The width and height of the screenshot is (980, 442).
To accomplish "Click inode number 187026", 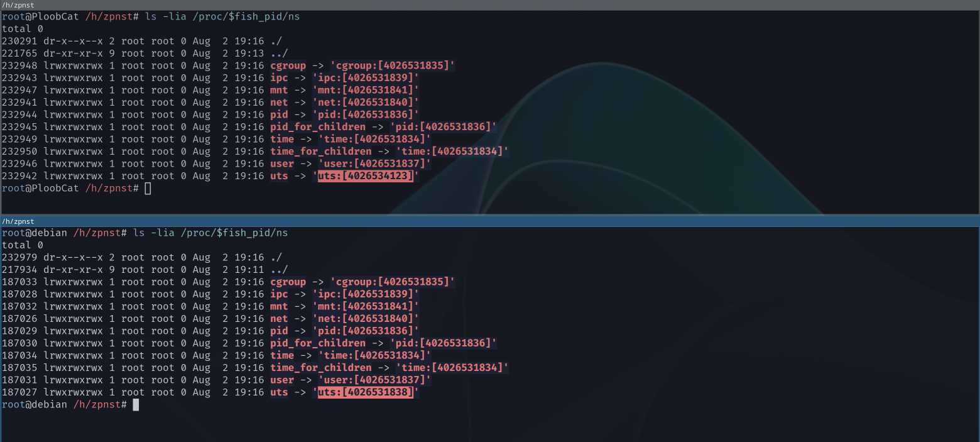I will click(x=19, y=319).
